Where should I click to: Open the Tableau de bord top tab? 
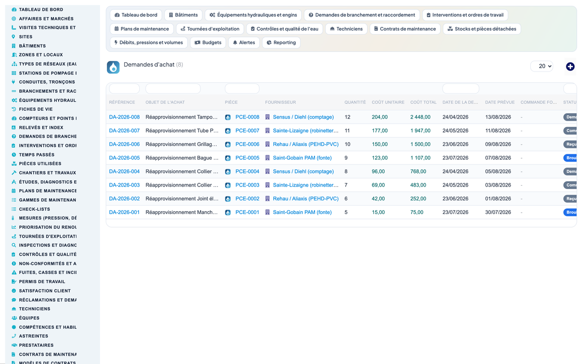[135, 15]
